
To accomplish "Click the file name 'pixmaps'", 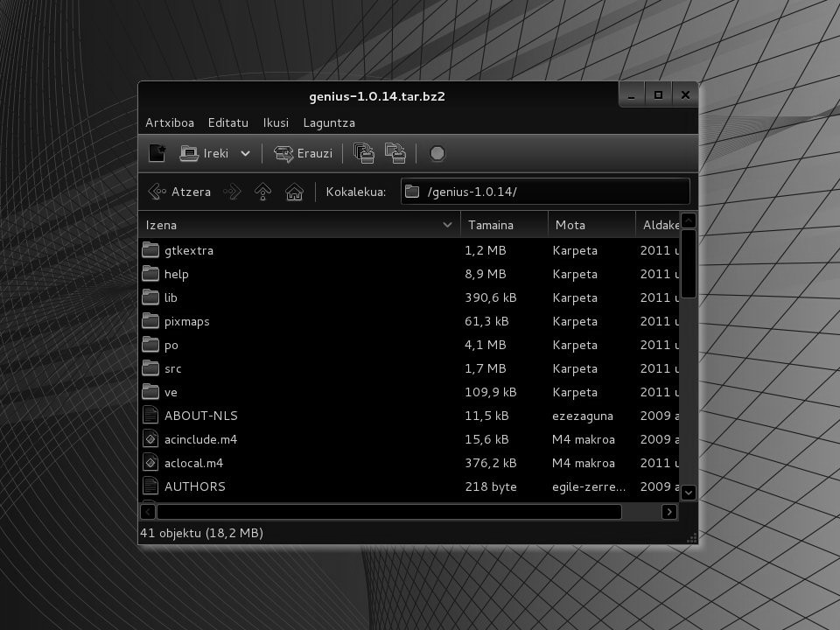I will click(x=187, y=321).
